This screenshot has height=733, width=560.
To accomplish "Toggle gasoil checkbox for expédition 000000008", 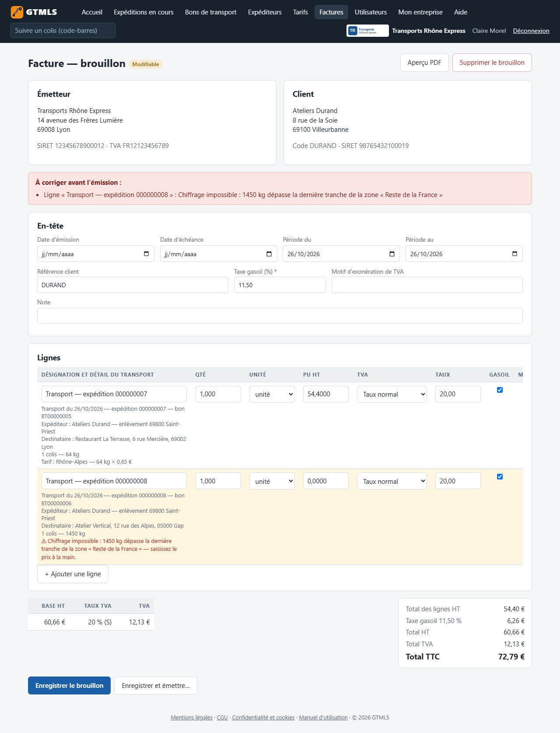I will 500,477.
